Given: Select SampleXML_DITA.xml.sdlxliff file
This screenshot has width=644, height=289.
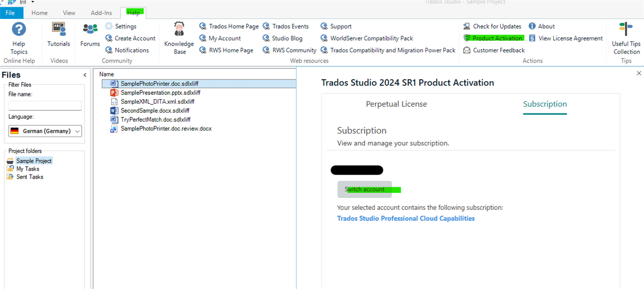Looking at the screenshot, I should click(x=158, y=102).
